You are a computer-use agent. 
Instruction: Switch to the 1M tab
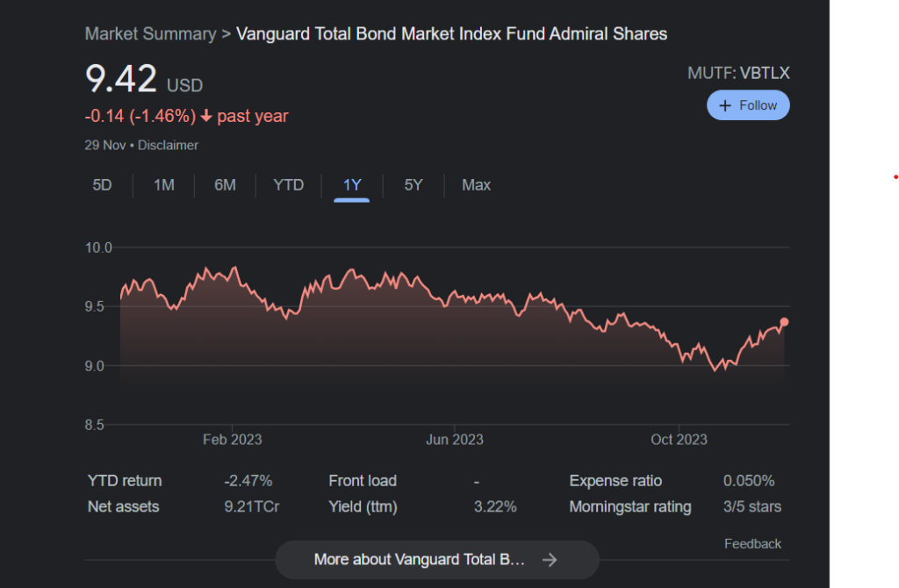164,185
